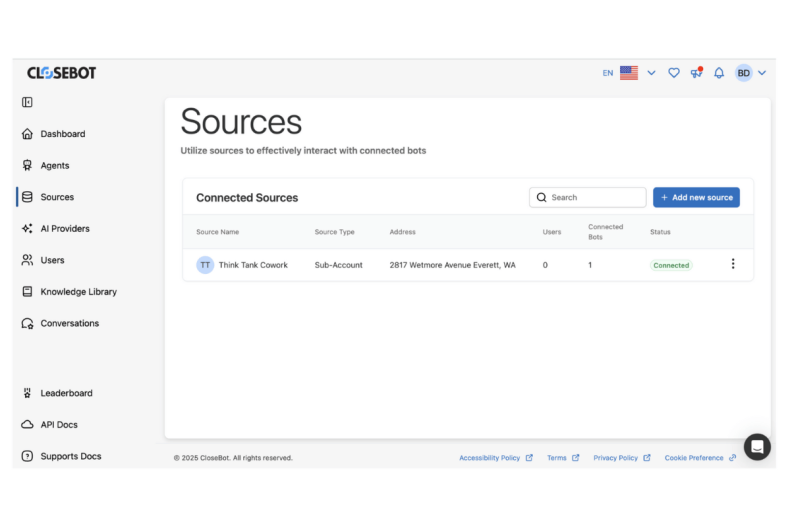Image resolution: width=790 pixels, height=527 pixels.
Task: Open the chat support widget
Action: [x=757, y=446]
